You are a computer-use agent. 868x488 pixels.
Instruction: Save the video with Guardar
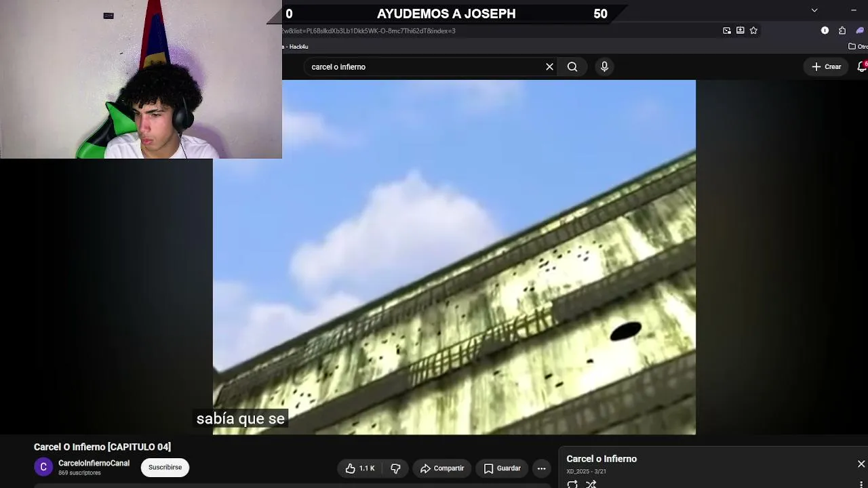(502, 468)
